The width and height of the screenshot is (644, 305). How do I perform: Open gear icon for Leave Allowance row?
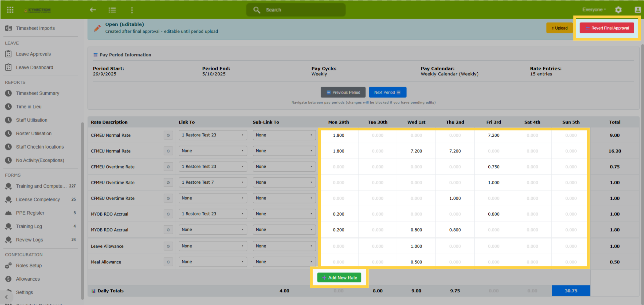[168, 246]
